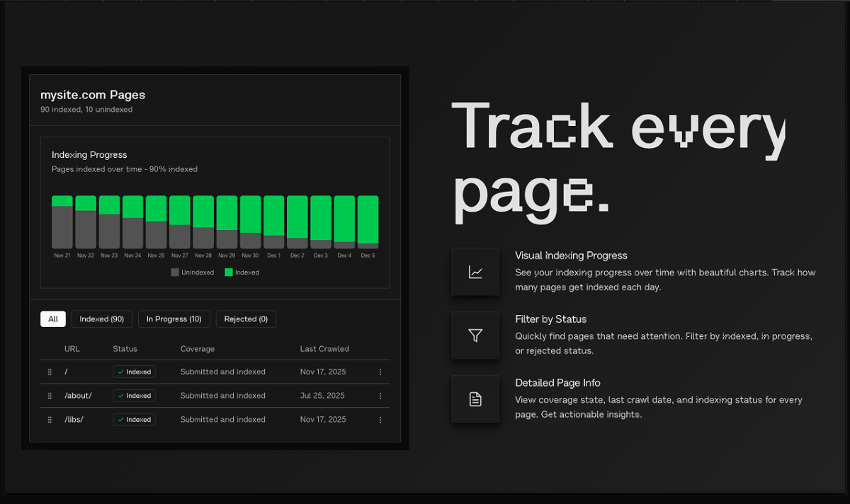Screen dimensions: 850x504
Task: Toggle the Indexed green legend swatch
Action: 229,273
